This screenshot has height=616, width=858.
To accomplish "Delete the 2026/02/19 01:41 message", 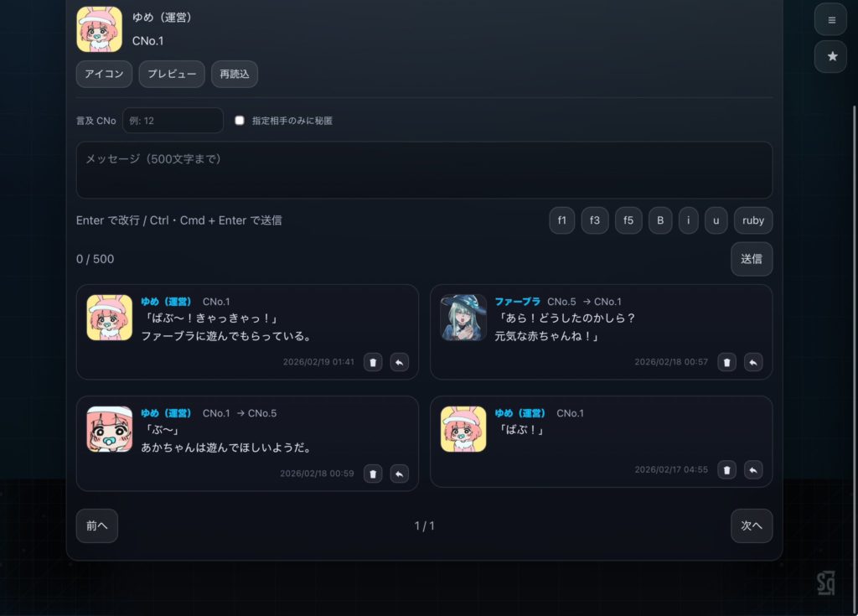I will [x=373, y=362].
